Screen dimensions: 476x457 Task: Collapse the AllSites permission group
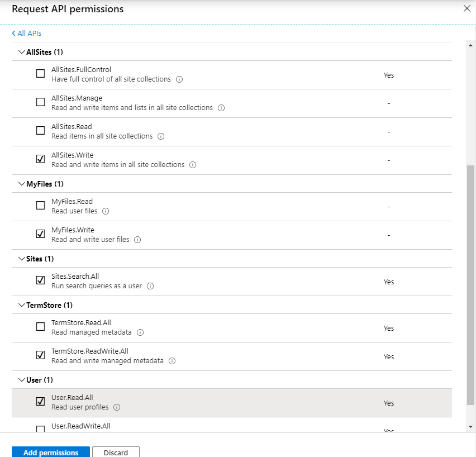(x=22, y=52)
